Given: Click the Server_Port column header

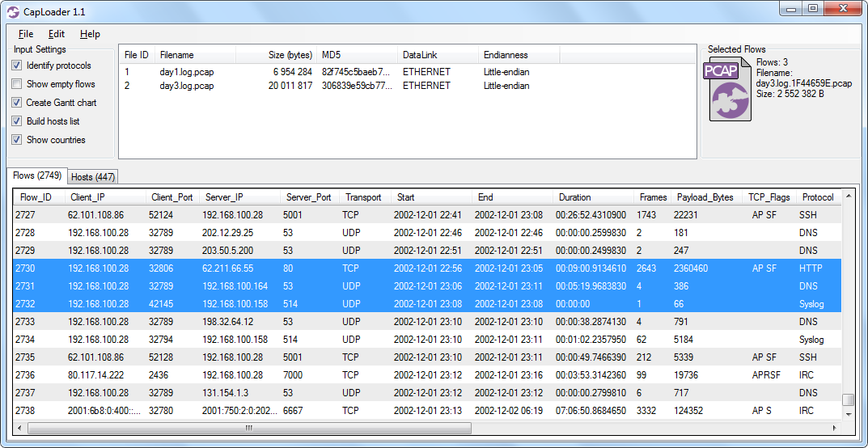Looking at the screenshot, I should (310, 197).
